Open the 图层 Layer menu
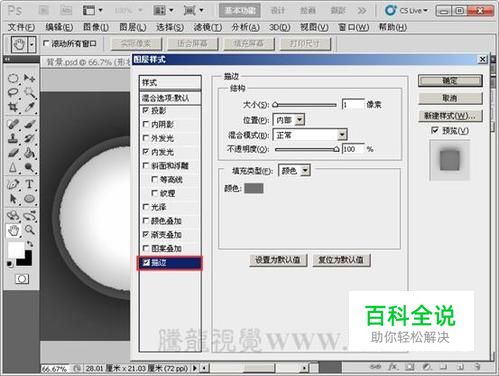Image resolution: width=499 pixels, height=376 pixels. click(133, 27)
